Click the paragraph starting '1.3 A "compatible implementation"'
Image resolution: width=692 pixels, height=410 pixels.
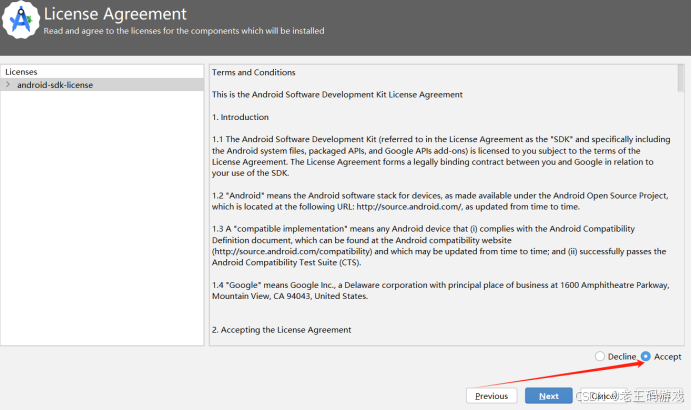[439, 245]
